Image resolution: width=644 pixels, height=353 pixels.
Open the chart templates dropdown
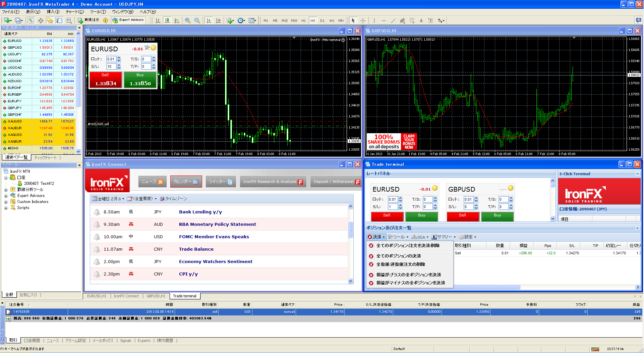[x=252, y=20]
